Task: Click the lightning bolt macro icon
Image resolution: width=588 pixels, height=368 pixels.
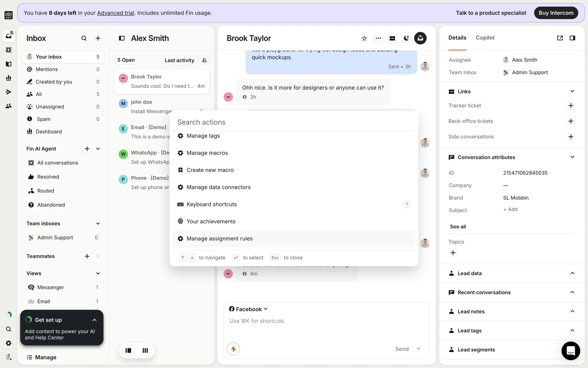Action: [x=233, y=349]
